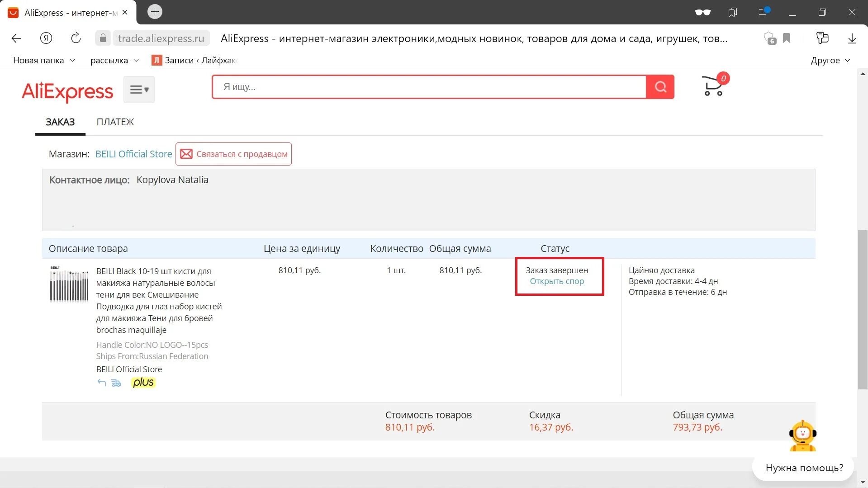The height and width of the screenshot is (488, 868).
Task: Click the Yandex home icon
Action: click(46, 38)
